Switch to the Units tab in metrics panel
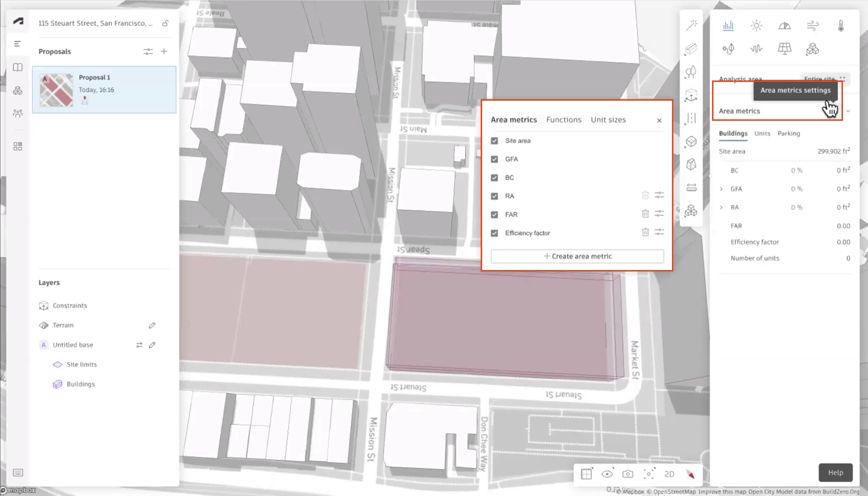The height and width of the screenshot is (496, 868). [762, 132]
